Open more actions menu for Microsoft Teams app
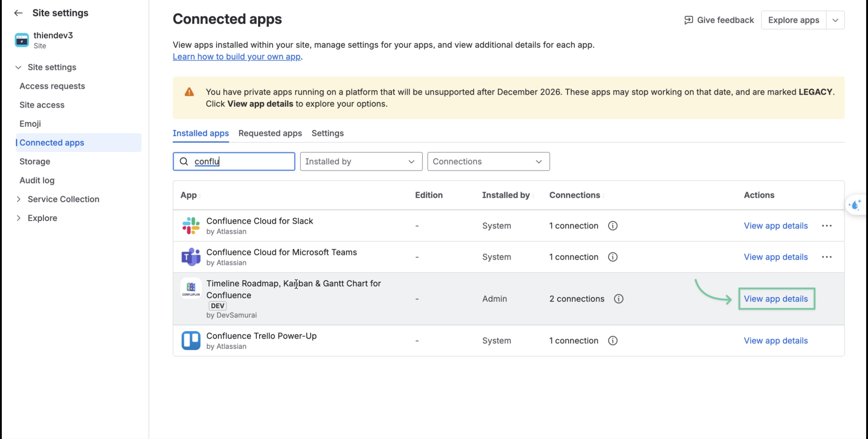868x439 pixels. (x=826, y=257)
